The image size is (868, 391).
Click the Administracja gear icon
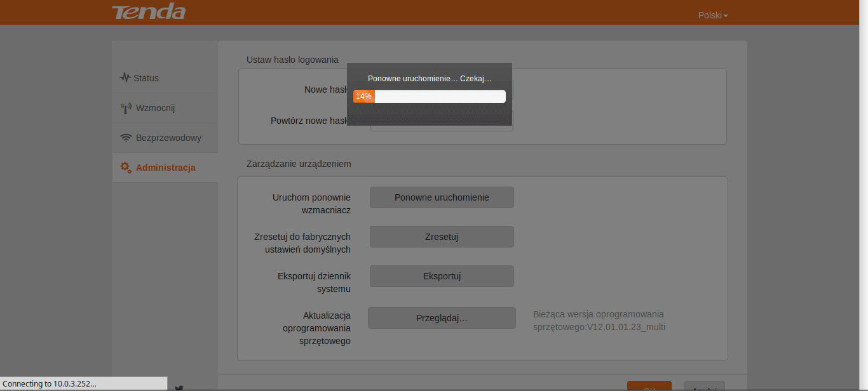[x=126, y=168]
